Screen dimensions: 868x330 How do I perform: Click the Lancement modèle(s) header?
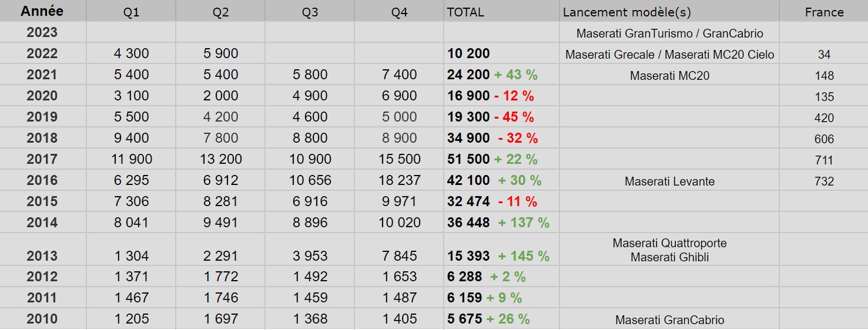tap(669, 12)
